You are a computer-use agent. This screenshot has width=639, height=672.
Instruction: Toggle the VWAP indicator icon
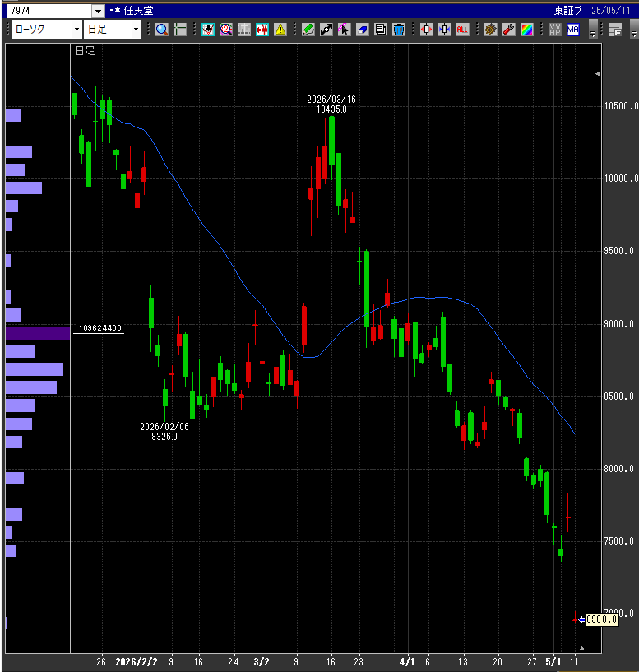tap(555, 30)
